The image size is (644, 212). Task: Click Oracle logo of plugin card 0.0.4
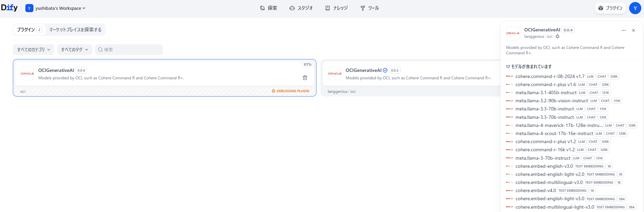pos(27,74)
